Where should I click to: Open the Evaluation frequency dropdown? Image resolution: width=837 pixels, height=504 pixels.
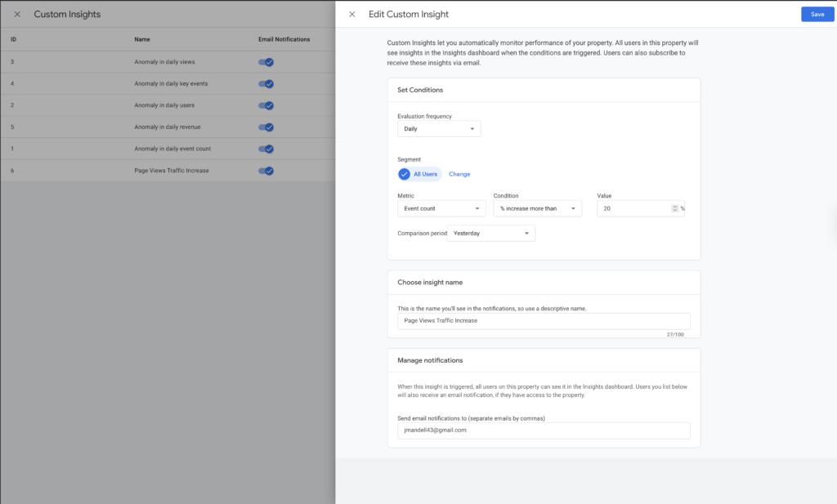point(439,129)
